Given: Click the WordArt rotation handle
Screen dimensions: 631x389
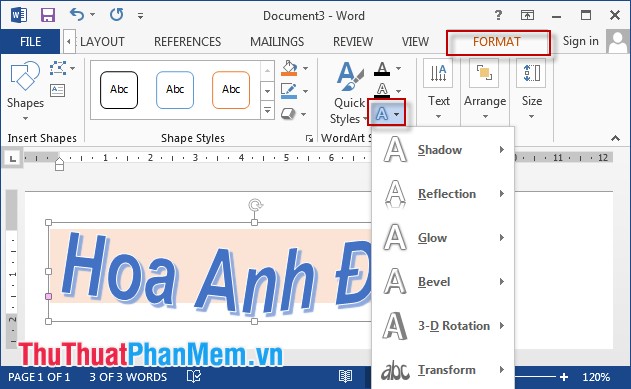Looking at the screenshot, I should click(255, 205).
